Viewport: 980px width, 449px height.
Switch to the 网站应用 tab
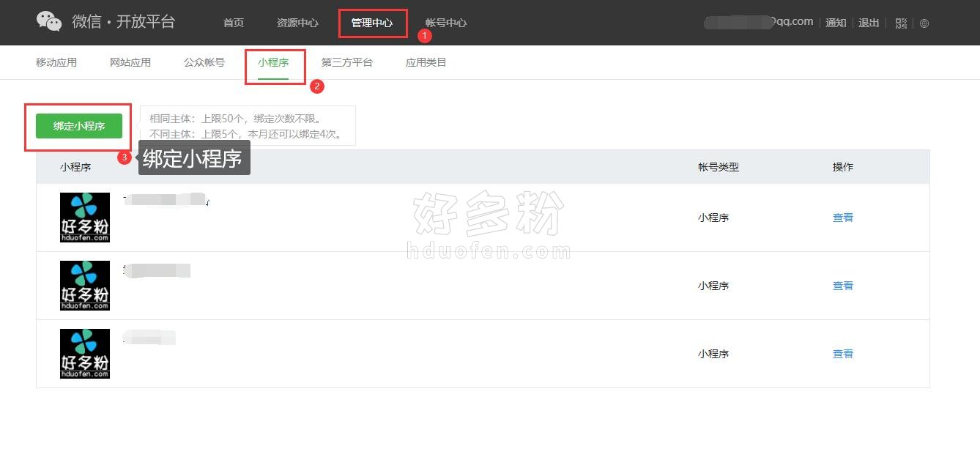point(130,62)
